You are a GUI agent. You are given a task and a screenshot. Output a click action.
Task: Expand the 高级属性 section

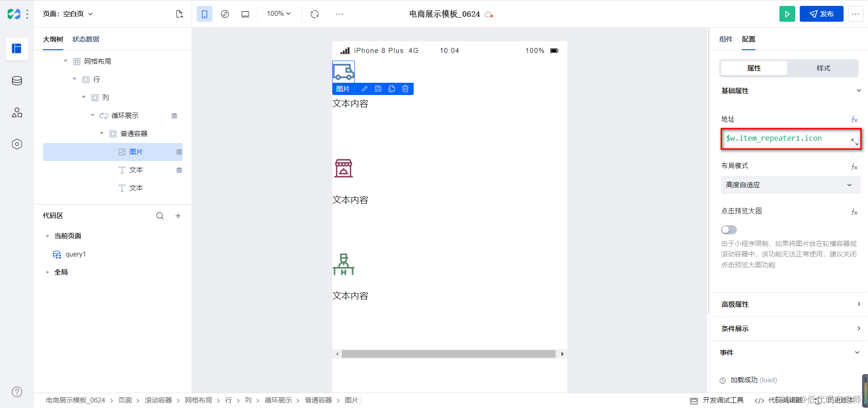(x=859, y=304)
